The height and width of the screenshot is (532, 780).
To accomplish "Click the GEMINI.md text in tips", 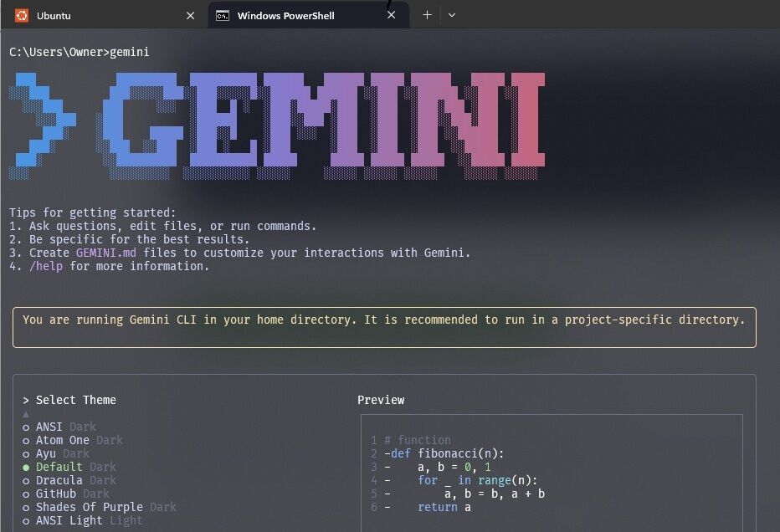I will 106,253.
